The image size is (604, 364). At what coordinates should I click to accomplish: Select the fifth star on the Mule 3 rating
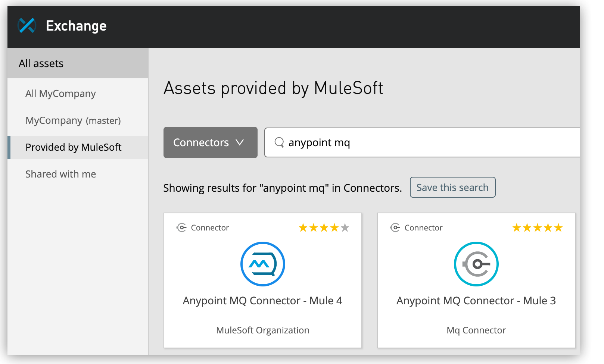click(558, 227)
